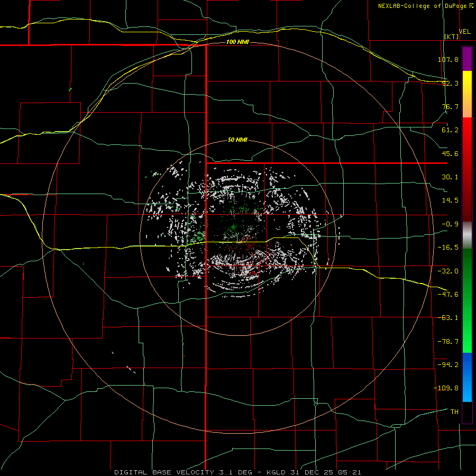
Task: Click the 107.8 value on velocity scale
Action: (x=448, y=59)
